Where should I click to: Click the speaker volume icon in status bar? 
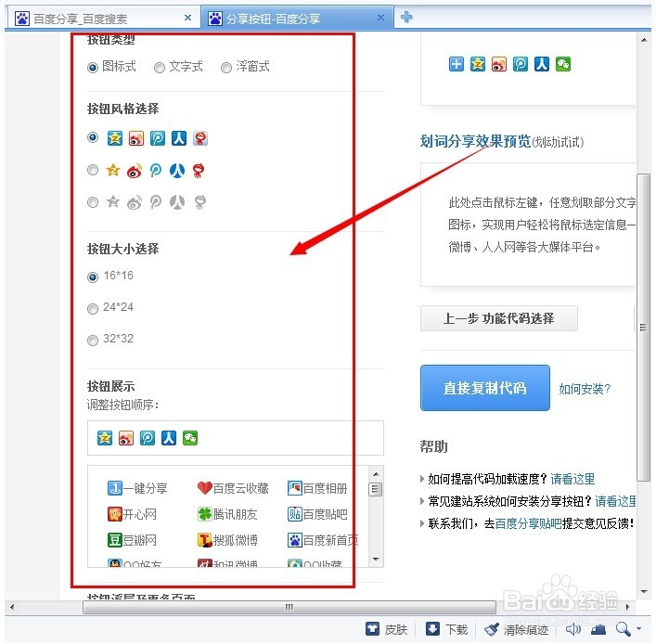point(572,629)
